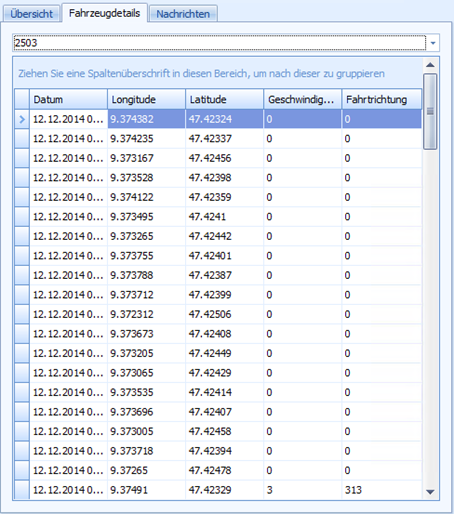
Task: Open the Nachrichten tab
Action: [183, 14]
